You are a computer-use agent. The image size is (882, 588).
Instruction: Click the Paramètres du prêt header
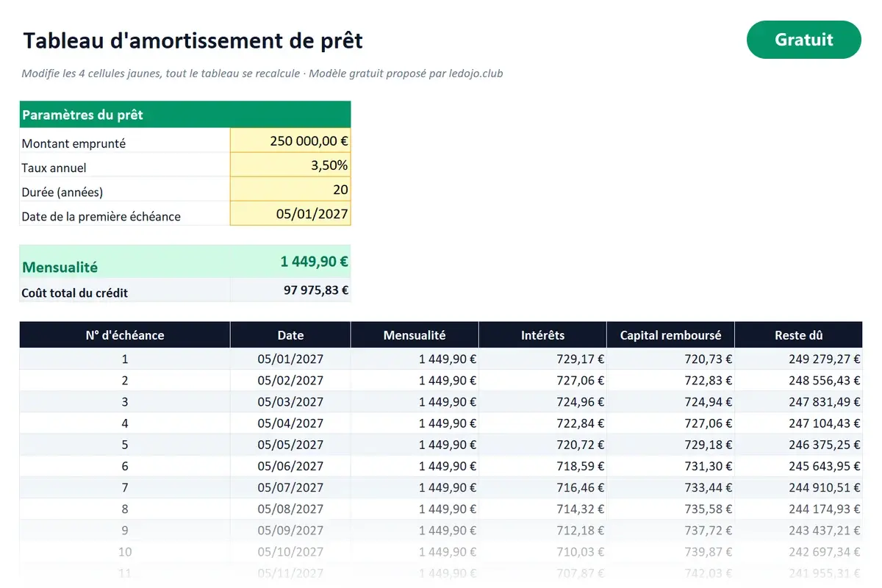185,115
